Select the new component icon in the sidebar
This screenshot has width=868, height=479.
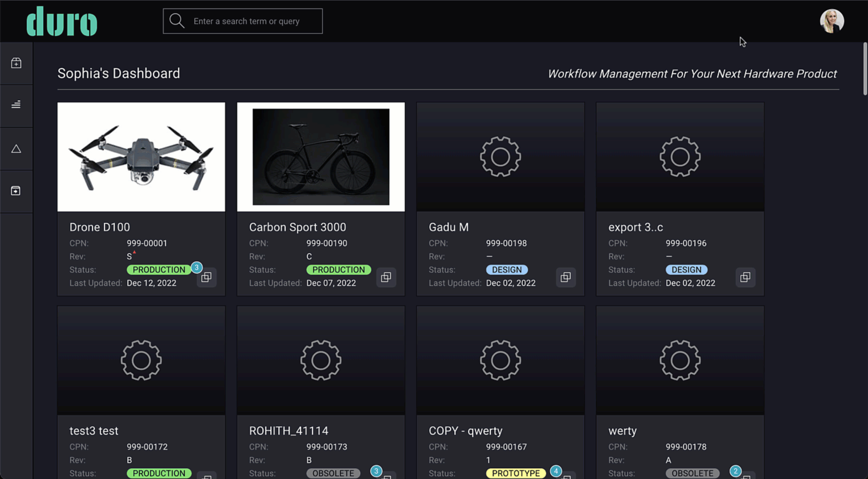pos(16,63)
